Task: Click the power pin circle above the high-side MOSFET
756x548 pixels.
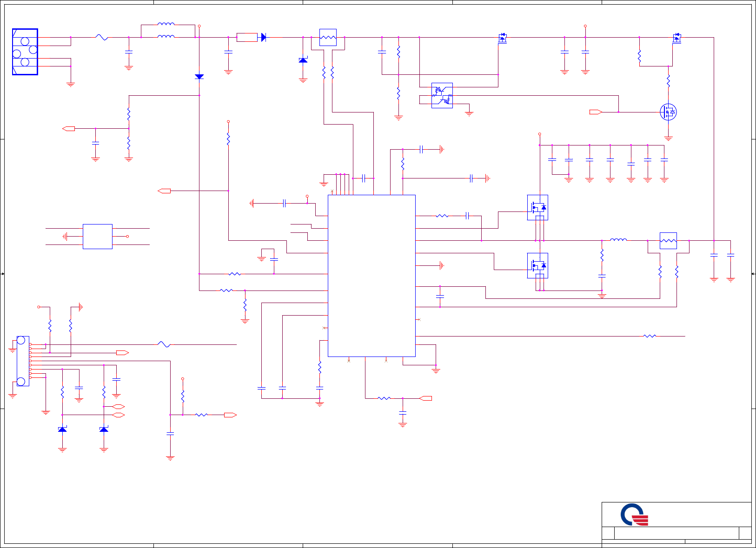Action: point(539,134)
